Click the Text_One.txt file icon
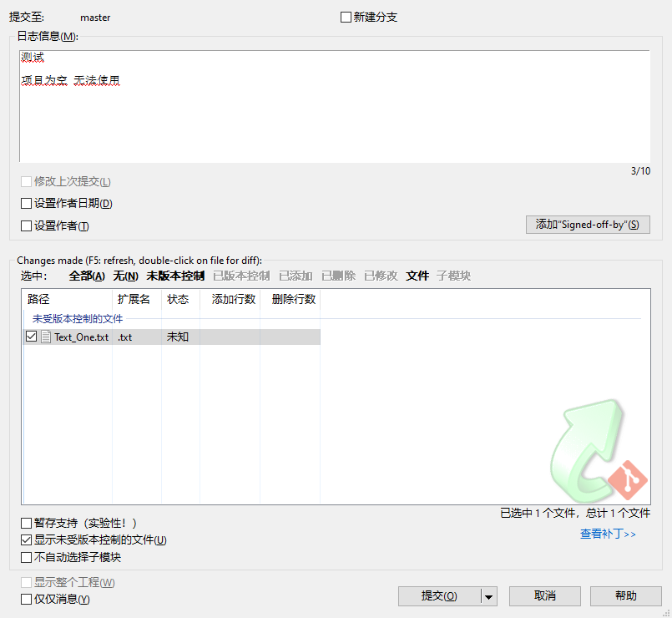The height and width of the screenshot is (618, 672). pos(46,337)
